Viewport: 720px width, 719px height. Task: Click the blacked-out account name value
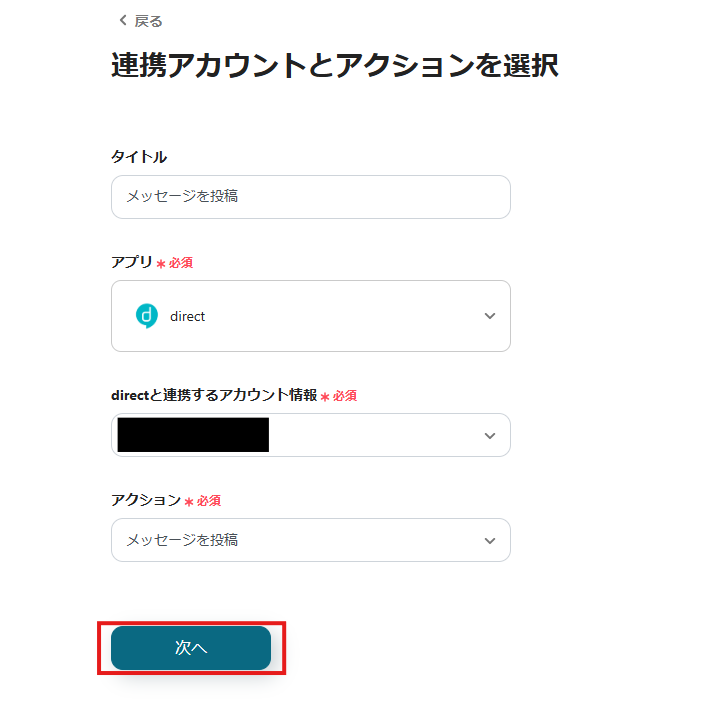coord(193,435)
